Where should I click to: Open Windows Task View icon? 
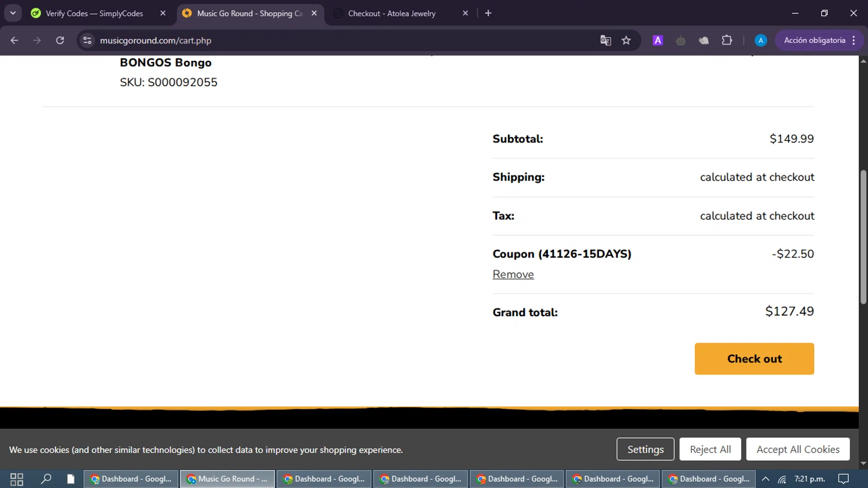coord(17,479)
